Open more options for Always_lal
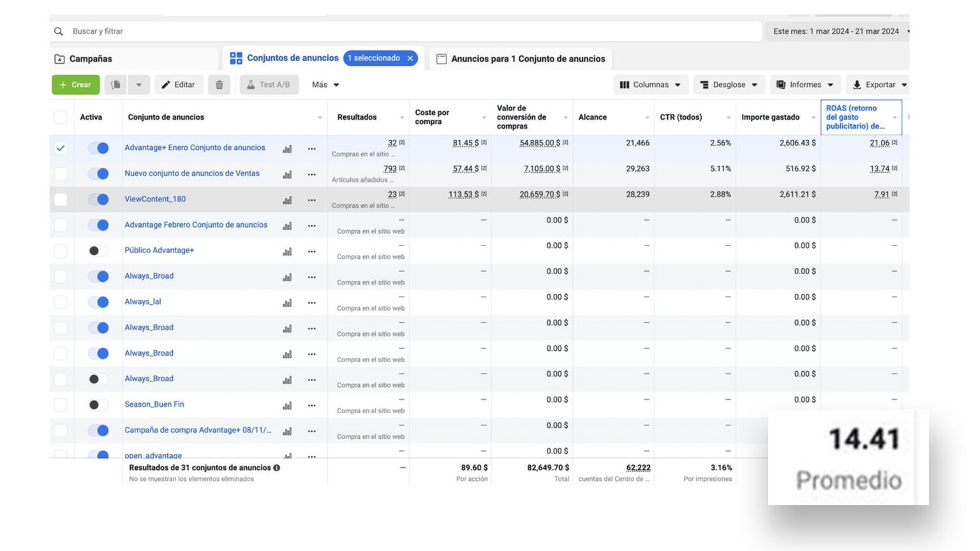 [311, 303]
